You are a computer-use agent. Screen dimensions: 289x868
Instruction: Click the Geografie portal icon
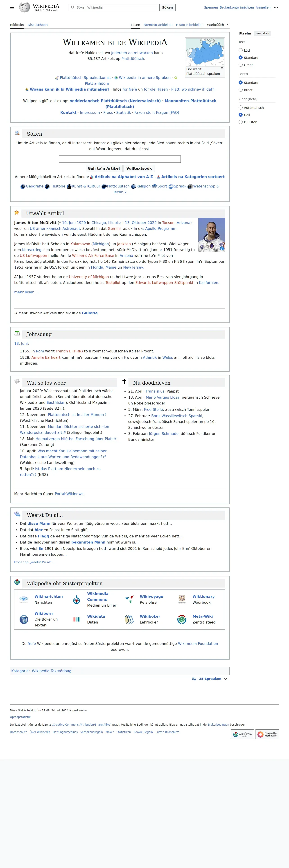click(23, 187)
